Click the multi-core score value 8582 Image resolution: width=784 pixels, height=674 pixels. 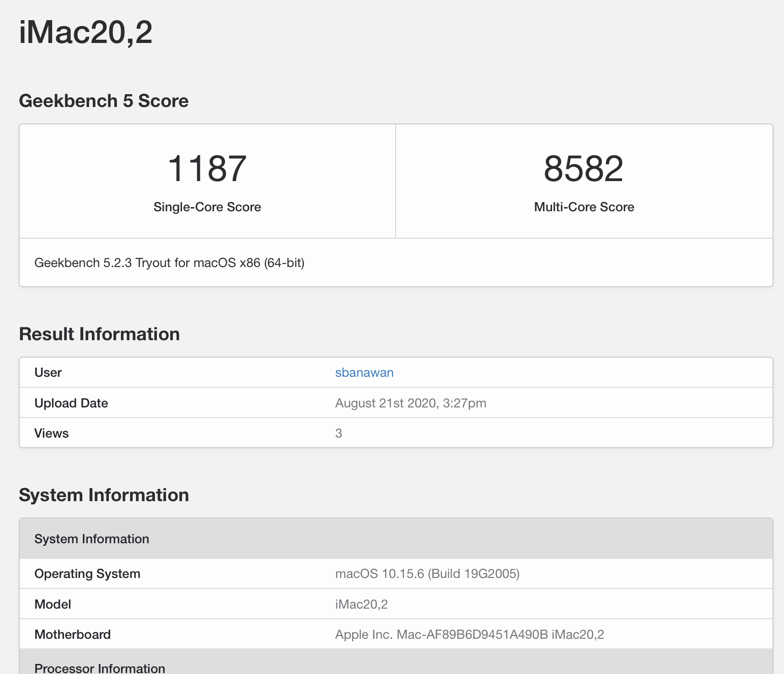click(x=584, y=169)
